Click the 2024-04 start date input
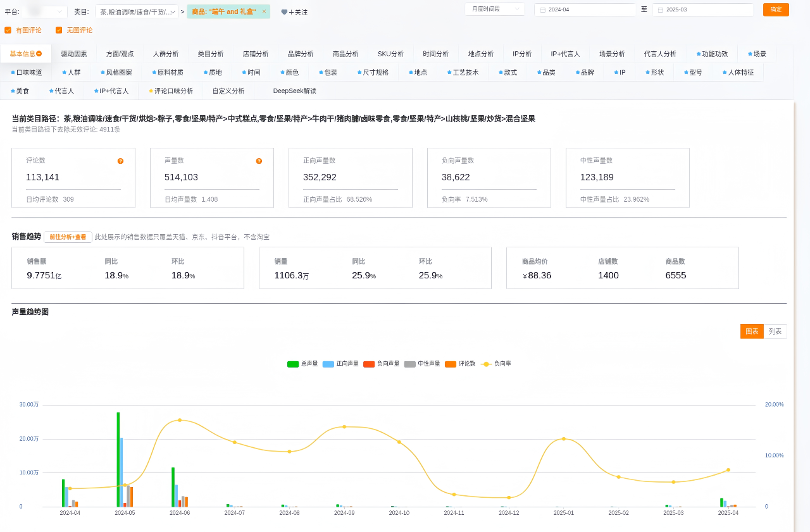Image resolution: width=810 pixels, height=532 pixels. click(585, 9)
